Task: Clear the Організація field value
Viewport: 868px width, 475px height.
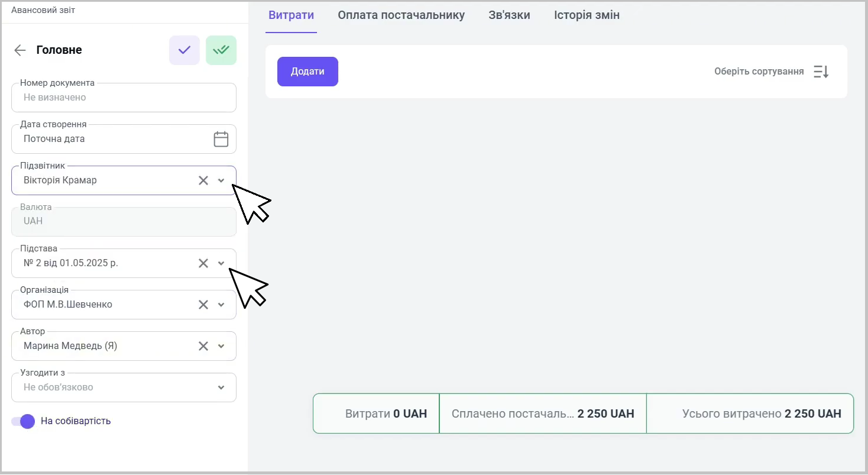Action: point(203,305)
